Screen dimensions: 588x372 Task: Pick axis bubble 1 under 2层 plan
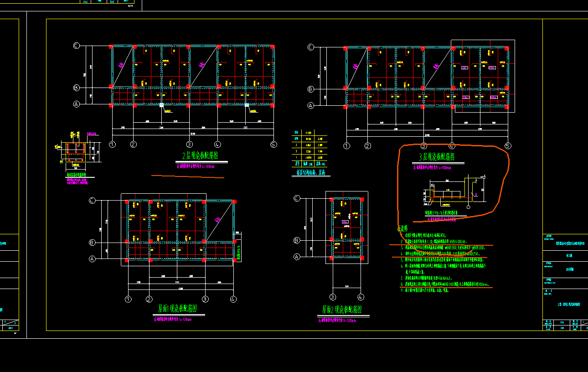click(x=112, y=145)
